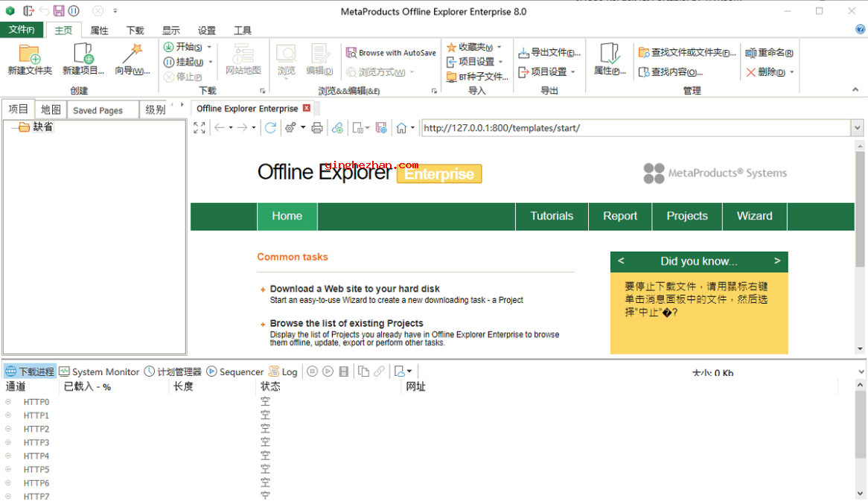Click the 开始 start download button
The height and width of the screenshot is (501, 868).
[182, 47]
